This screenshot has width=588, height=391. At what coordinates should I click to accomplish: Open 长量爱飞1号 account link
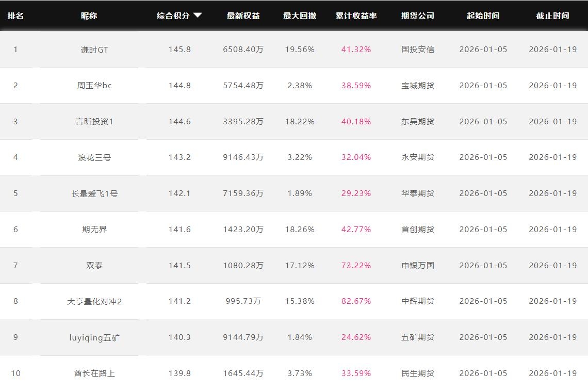click(x=94, y=193)
